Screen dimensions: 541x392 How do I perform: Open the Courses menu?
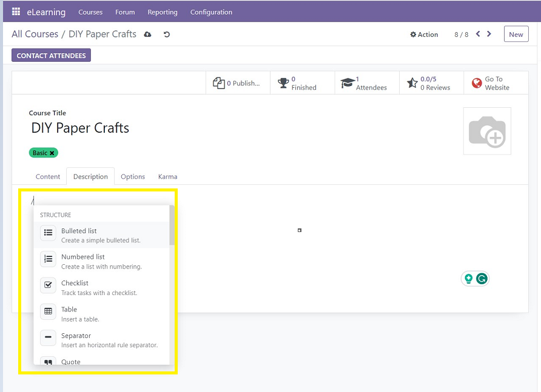90,12
